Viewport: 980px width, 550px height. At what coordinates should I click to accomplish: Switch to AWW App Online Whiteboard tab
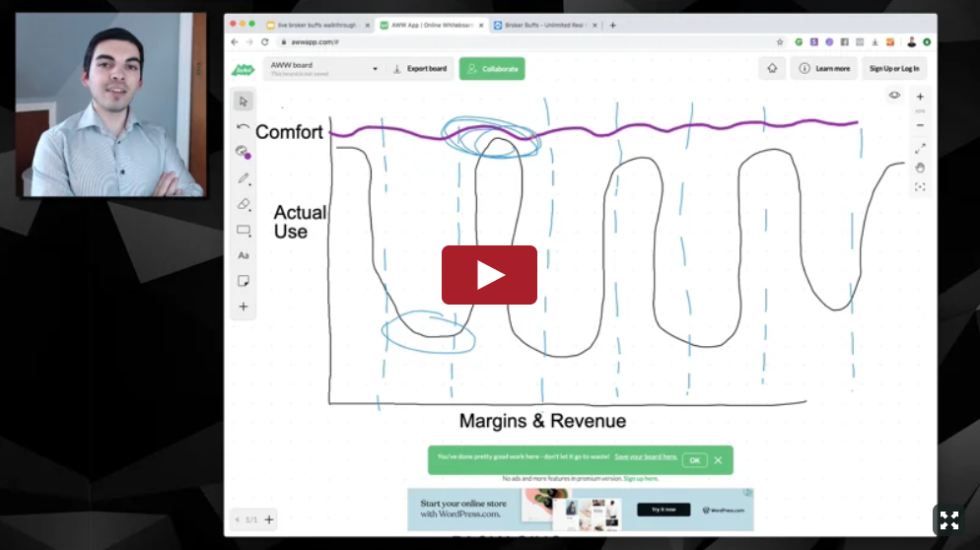pos(431,25)
